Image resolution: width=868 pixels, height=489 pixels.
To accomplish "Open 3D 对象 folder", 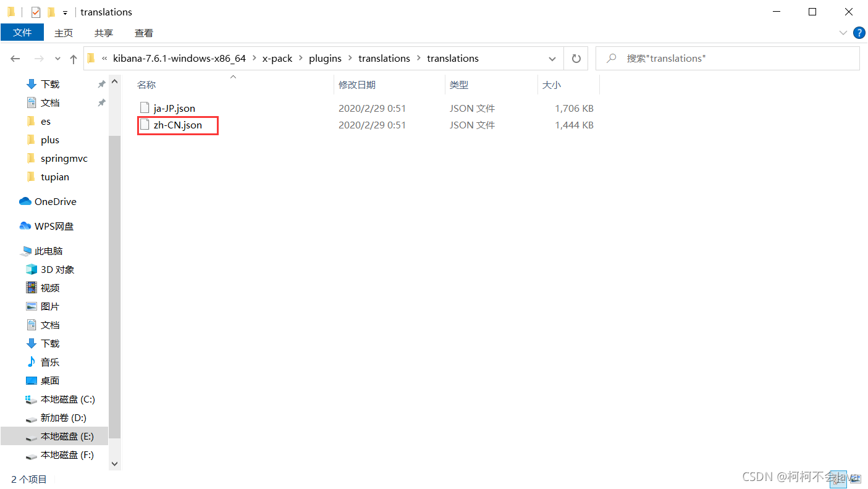I will click(57, 269).
